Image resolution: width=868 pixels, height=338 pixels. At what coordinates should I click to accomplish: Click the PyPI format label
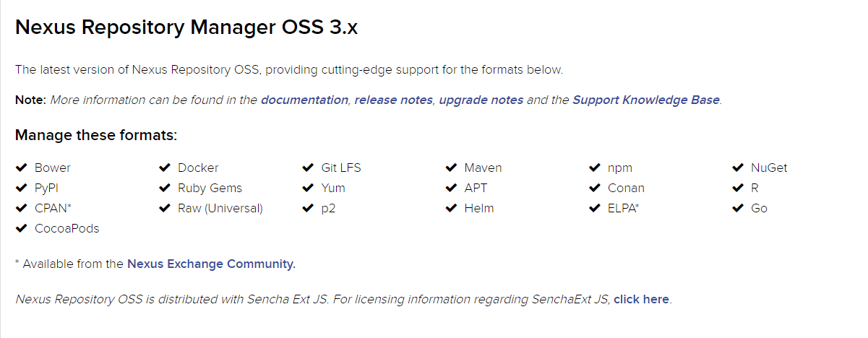[x=47, y=188]
